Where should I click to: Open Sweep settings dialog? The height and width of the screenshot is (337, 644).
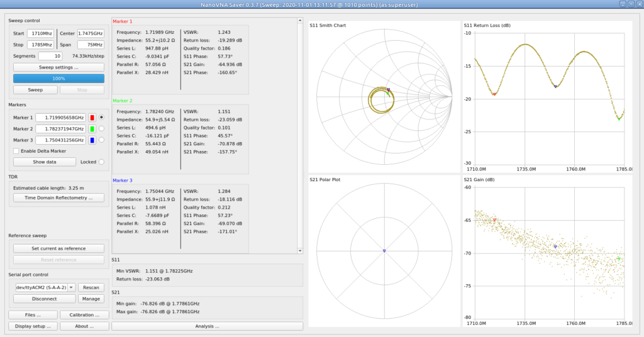pos(58,67)
